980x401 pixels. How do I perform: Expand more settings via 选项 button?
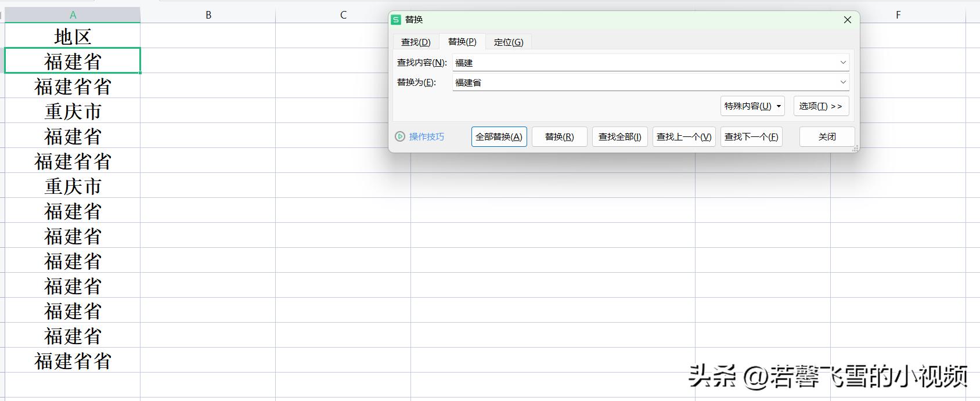820,106
